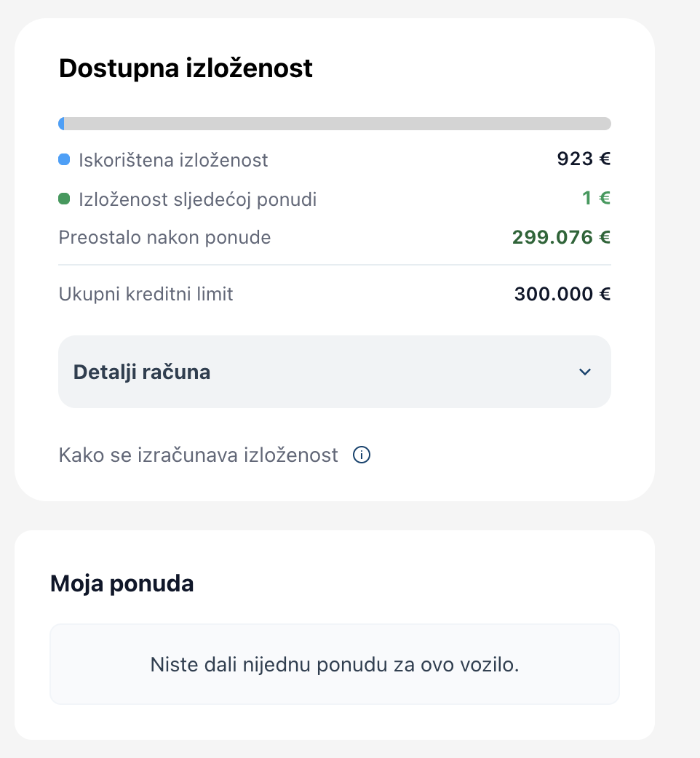Click the Kako se izračunava izloženost link
Viewport: 700px width, 758px height.
tap(198, 455)
